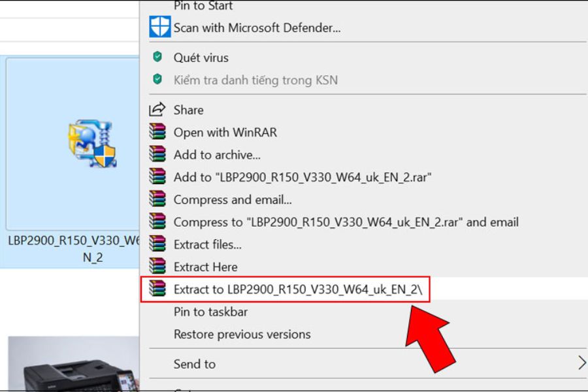Select Restore previous versions
The height and width of the screenshot is (392, 588).
[x=242, y=334]
